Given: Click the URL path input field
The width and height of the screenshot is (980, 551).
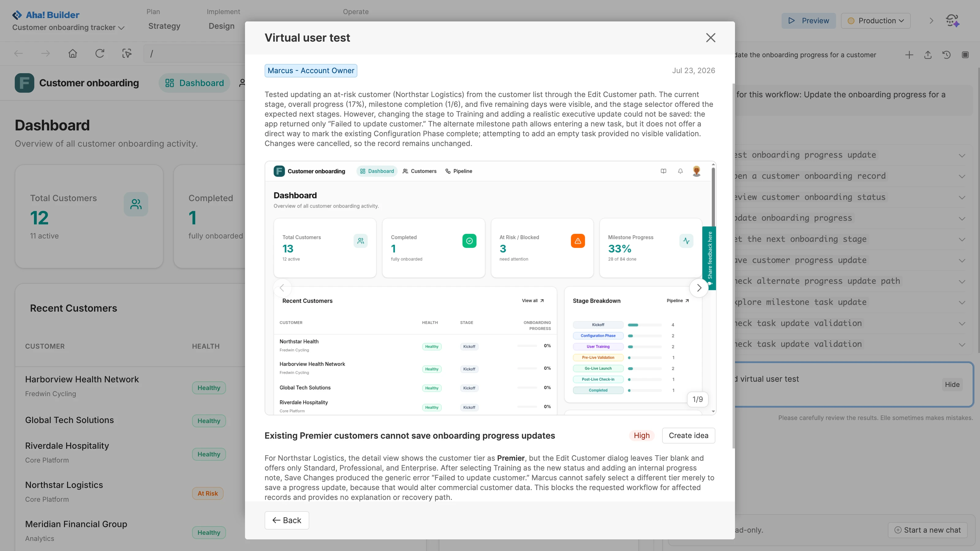Looking at the screenshot, I should [195, 54].
